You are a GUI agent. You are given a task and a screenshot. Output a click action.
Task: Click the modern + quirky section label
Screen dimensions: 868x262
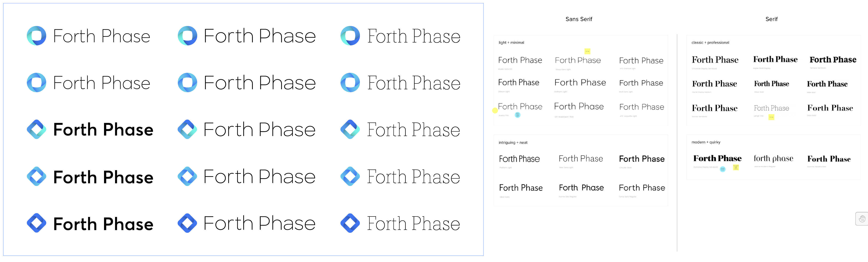[x=706, y=142]
